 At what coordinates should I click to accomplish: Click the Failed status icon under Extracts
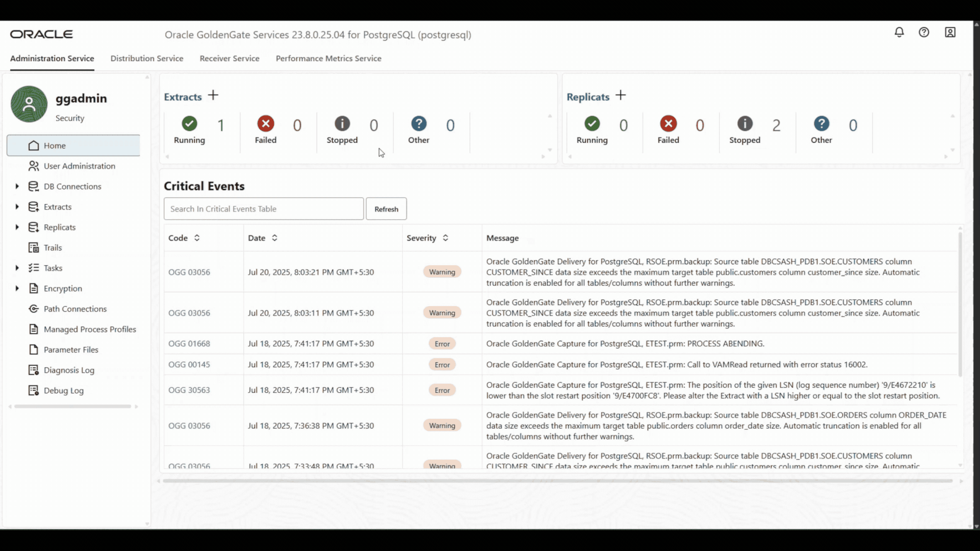(x=265, y=124)
